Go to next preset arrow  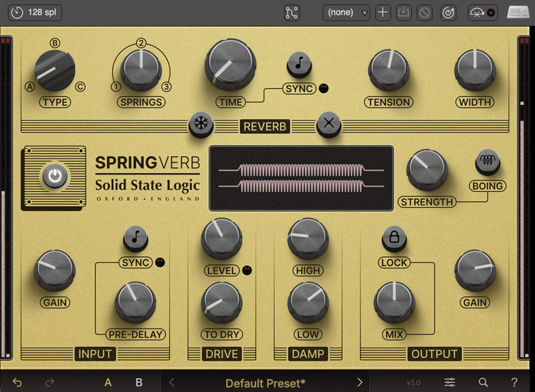[360, 383]
